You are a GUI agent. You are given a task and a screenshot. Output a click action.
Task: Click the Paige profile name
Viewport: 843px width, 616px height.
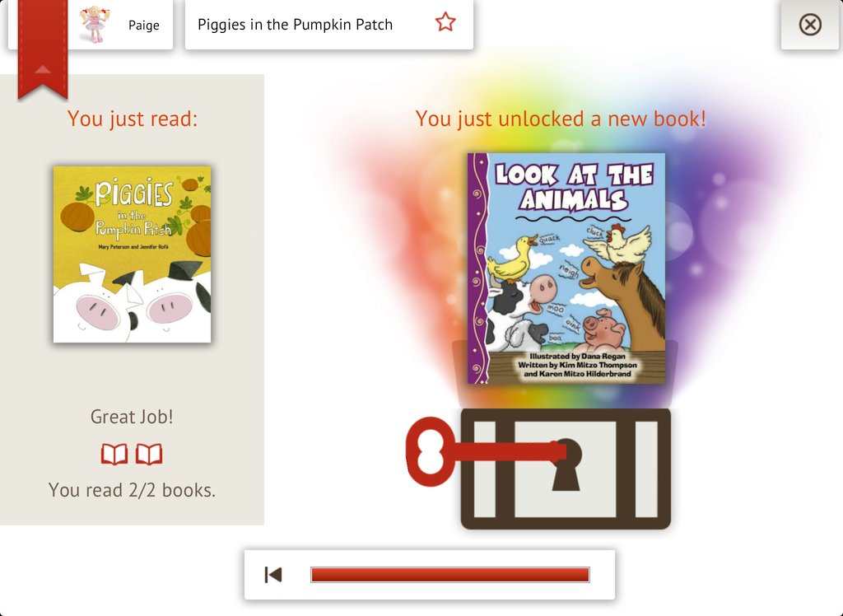(143, 26)
